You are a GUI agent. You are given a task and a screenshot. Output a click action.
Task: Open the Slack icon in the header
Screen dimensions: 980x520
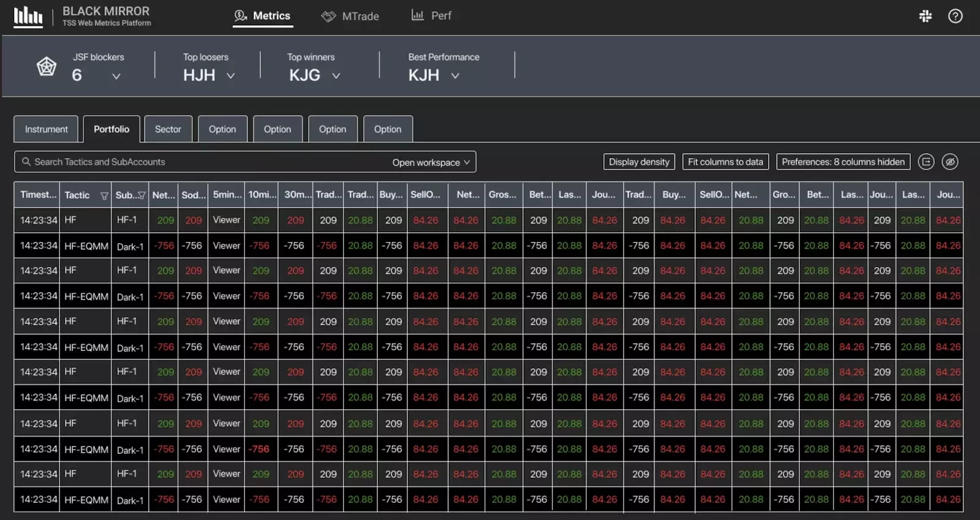tap(925, 17)
